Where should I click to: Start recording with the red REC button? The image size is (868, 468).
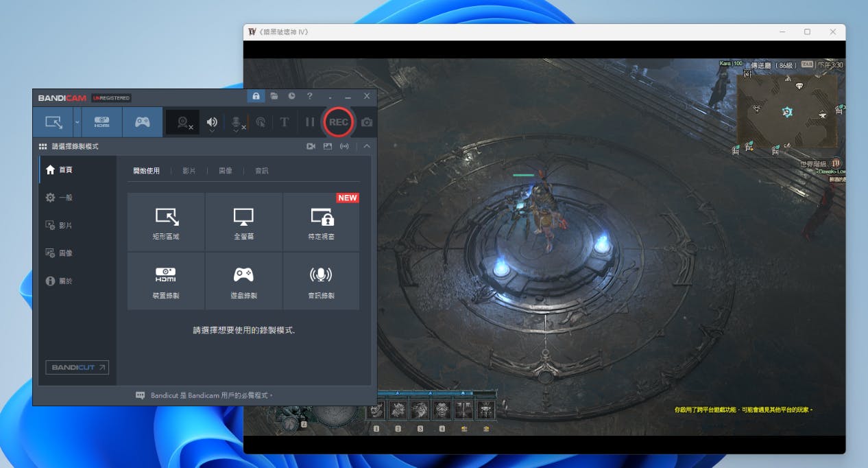pyautogui.click(x=338, y=122)
